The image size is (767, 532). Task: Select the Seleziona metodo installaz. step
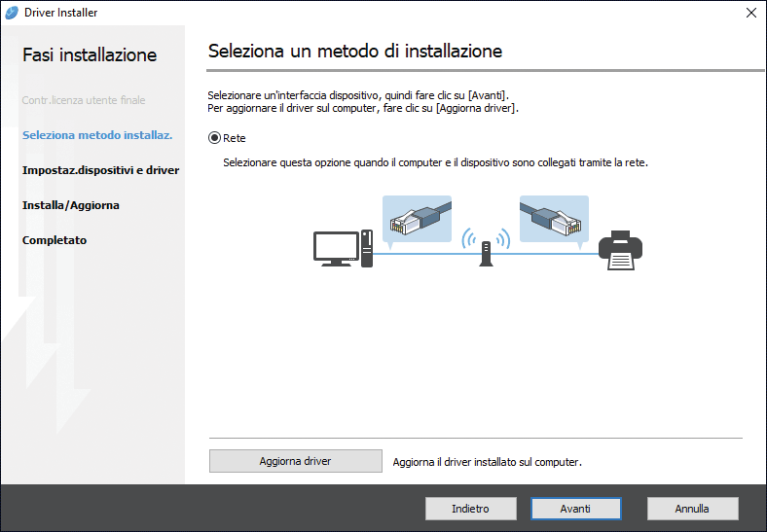click(x=97, y=135)
